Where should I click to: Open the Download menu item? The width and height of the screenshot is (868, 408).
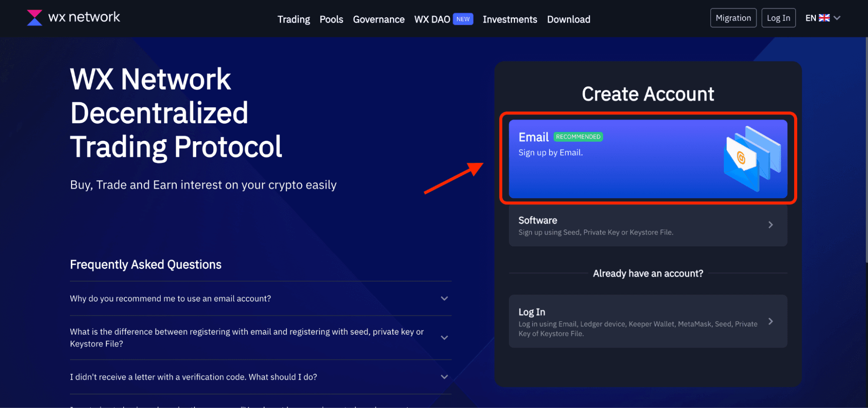[x=568, y=20]
